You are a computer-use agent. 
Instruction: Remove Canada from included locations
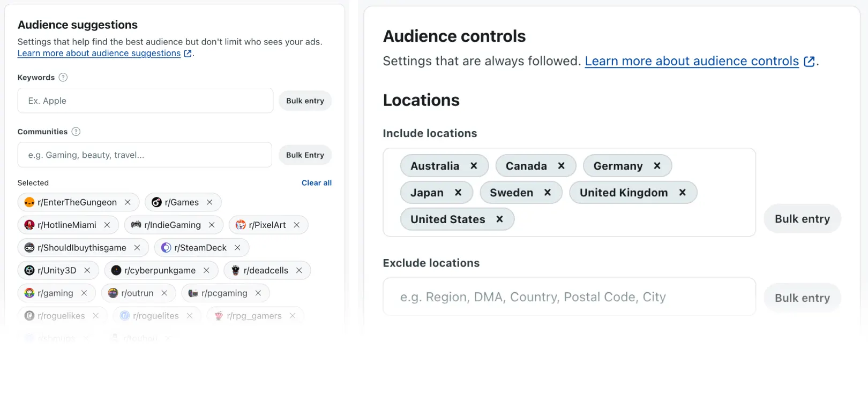pos(562,166)
